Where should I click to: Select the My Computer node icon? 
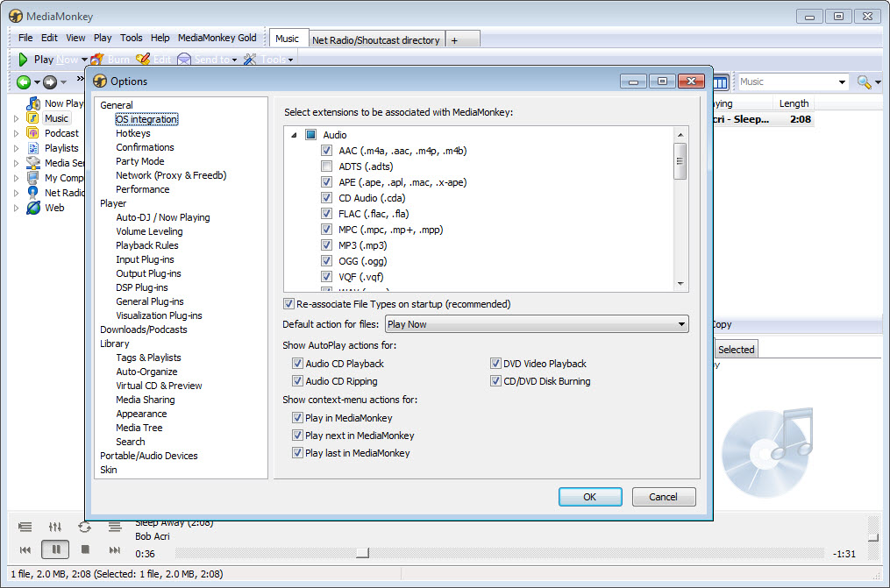coord(33,178)
